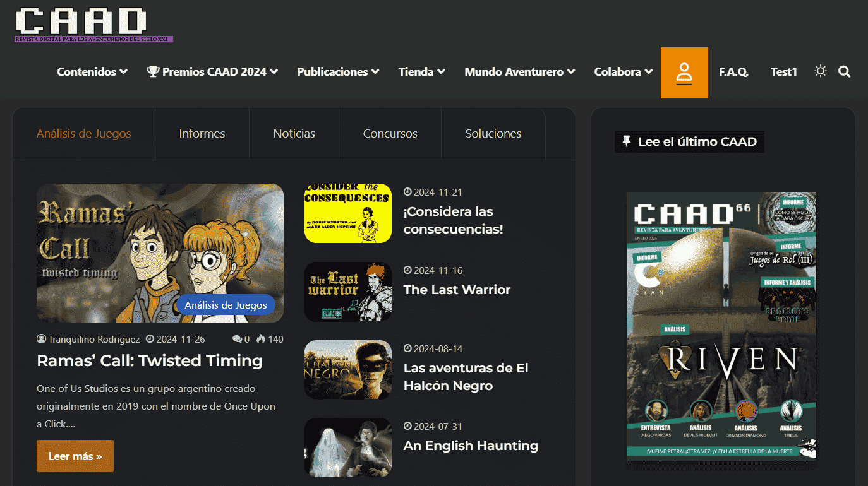Image resolution: width=868 pixels, height=486 pixels.
Task: Click the user account icon in orange box
Action: (684, 73)
